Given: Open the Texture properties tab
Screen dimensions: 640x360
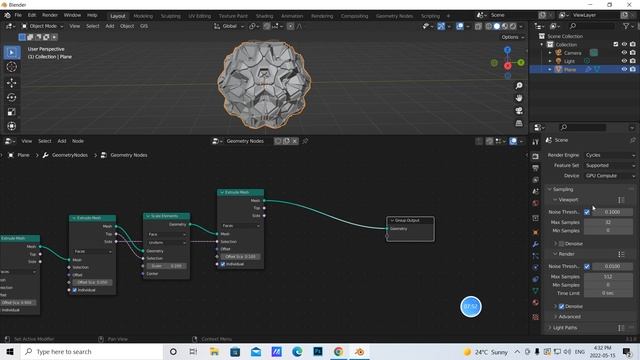Looking at the screenshot, I should pyautogui.click(x=535, y=317).
